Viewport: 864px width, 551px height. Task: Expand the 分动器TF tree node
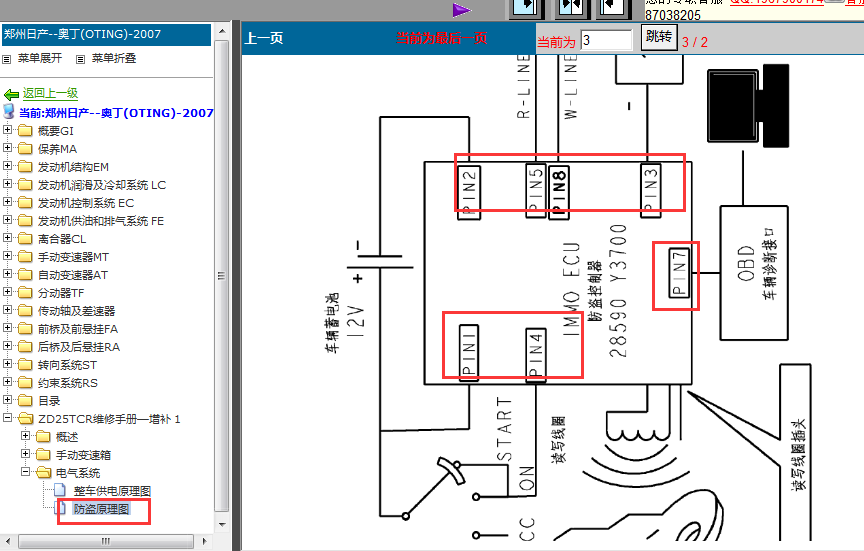[7, 291]
